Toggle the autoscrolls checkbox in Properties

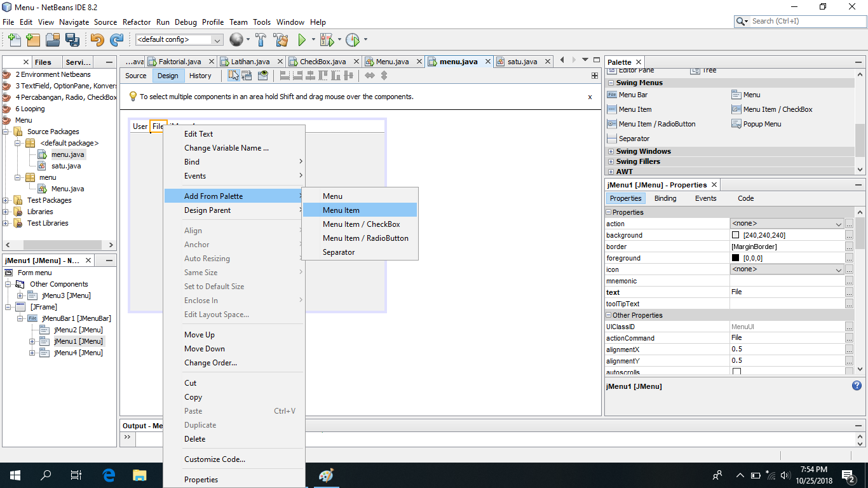(x=737, y=372)
